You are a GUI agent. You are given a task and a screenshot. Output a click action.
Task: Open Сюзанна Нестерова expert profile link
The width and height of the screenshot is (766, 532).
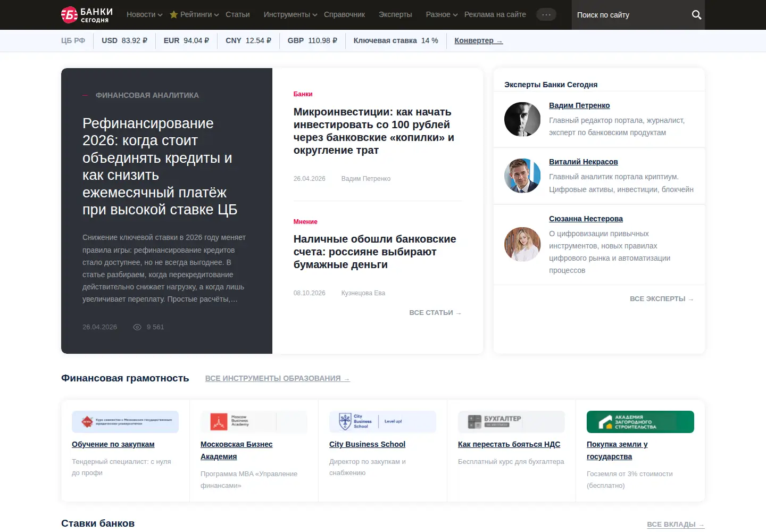pyautogui.click(x=586, y=219)
